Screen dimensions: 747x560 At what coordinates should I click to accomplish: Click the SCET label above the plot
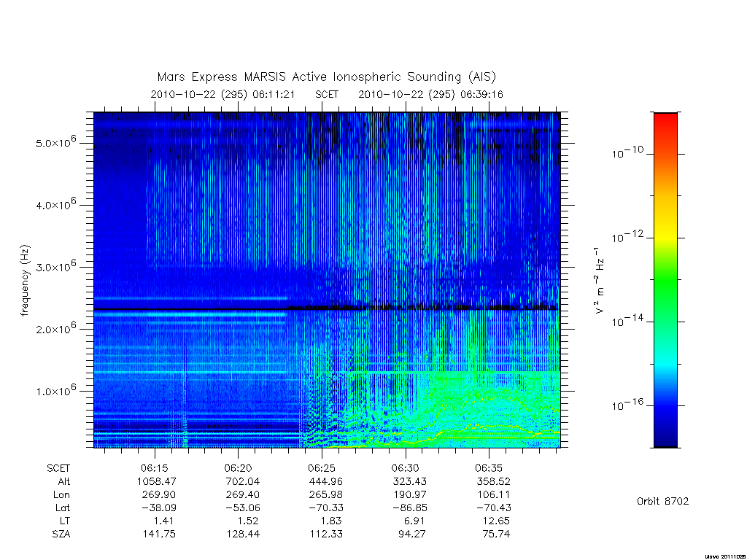(327, 94)
